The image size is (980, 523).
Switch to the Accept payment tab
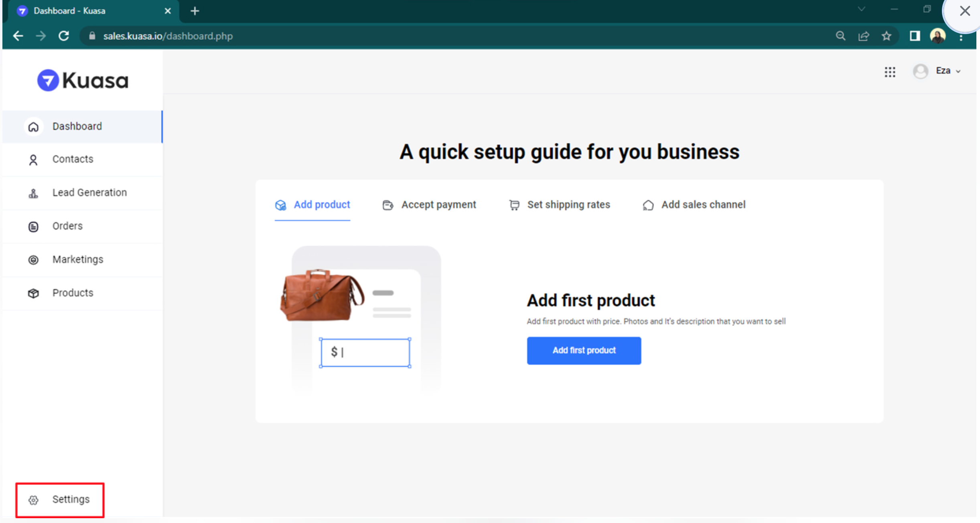429,205
